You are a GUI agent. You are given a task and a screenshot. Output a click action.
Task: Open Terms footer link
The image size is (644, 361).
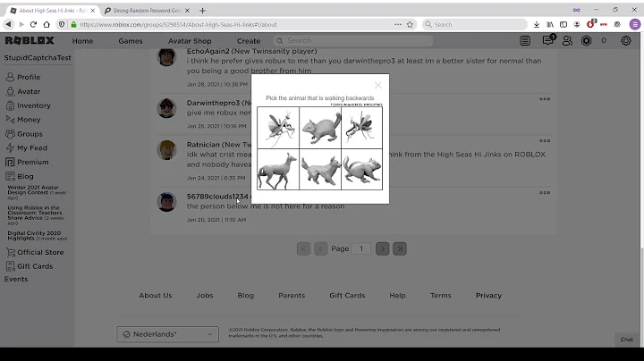pos(441,296)
